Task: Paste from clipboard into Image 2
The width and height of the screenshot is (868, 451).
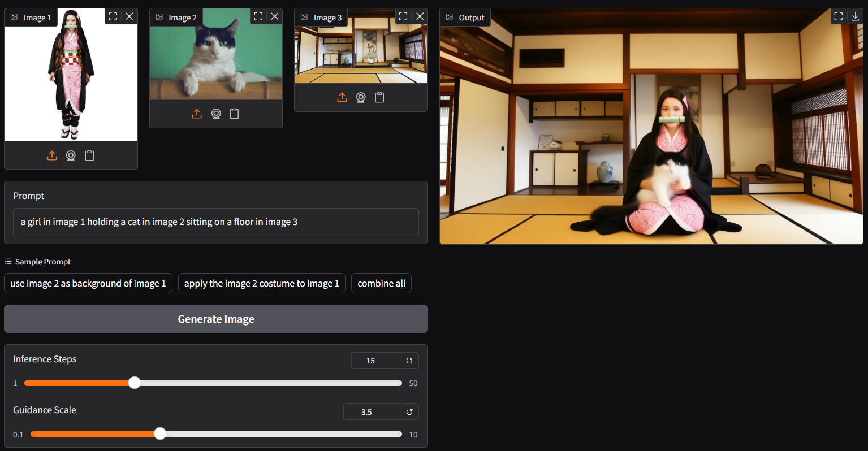Action: point(234,114)
